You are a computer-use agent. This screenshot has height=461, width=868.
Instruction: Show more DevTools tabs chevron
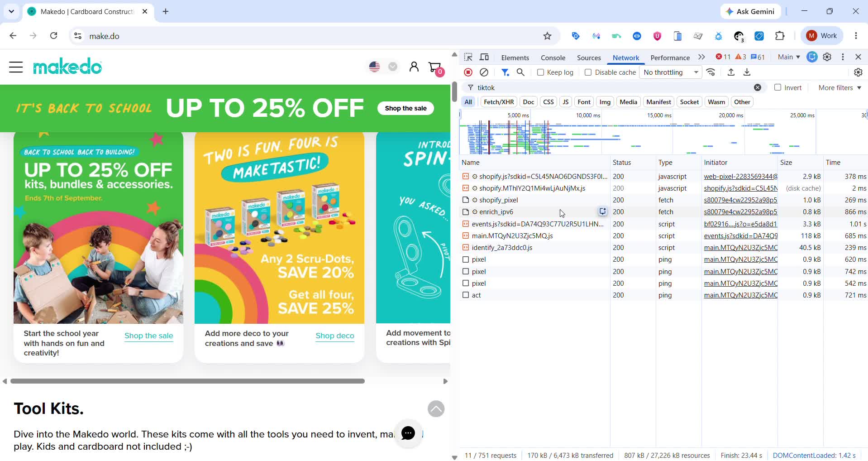[x=701, y=57]
